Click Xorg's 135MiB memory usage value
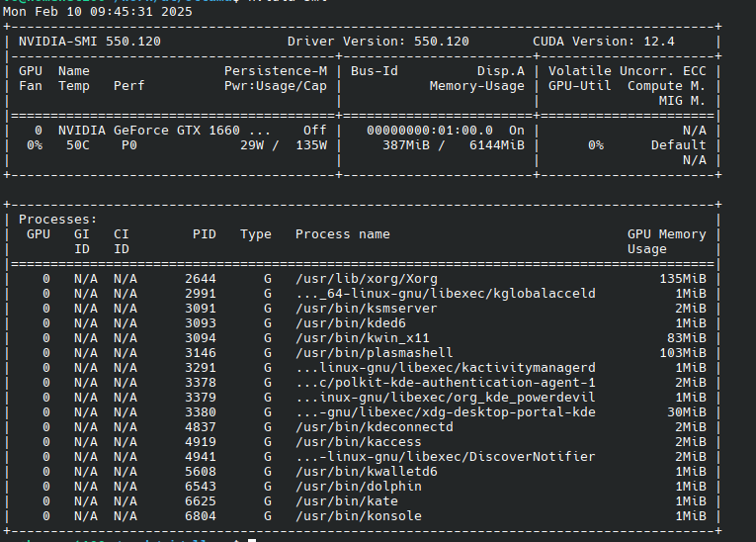This screenshot has height=542, width=756. [x=683, y=279]
